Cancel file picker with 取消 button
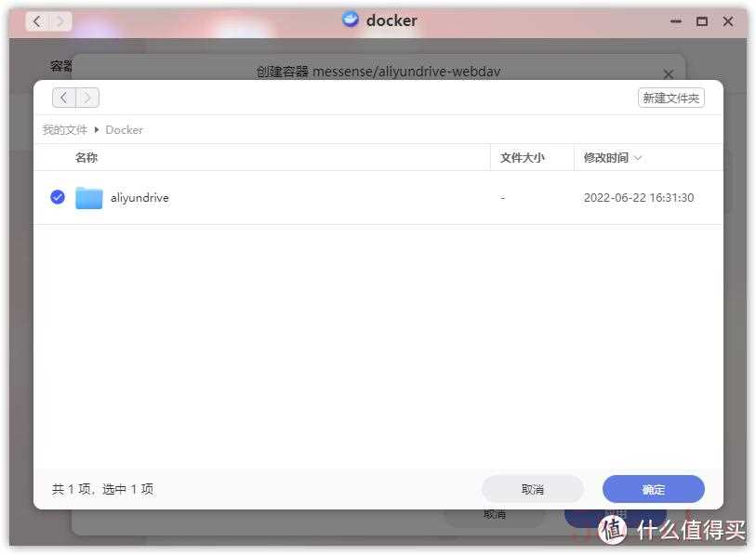 532,489
